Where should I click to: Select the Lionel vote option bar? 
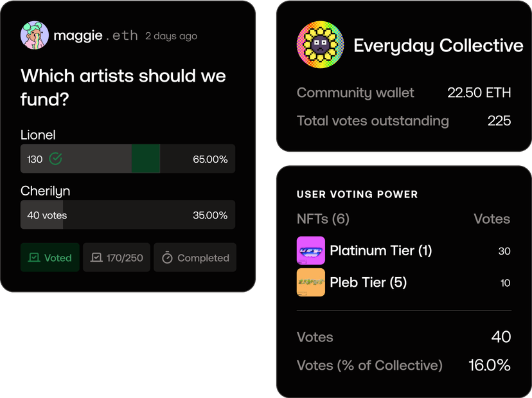(x=127, y=159)
